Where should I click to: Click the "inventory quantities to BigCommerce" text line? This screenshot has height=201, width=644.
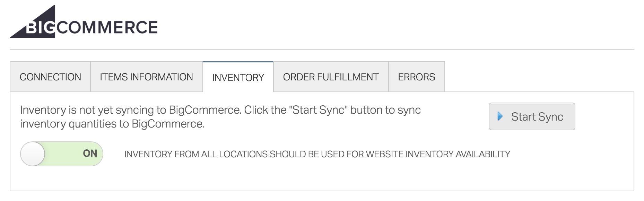click(112, 124)
